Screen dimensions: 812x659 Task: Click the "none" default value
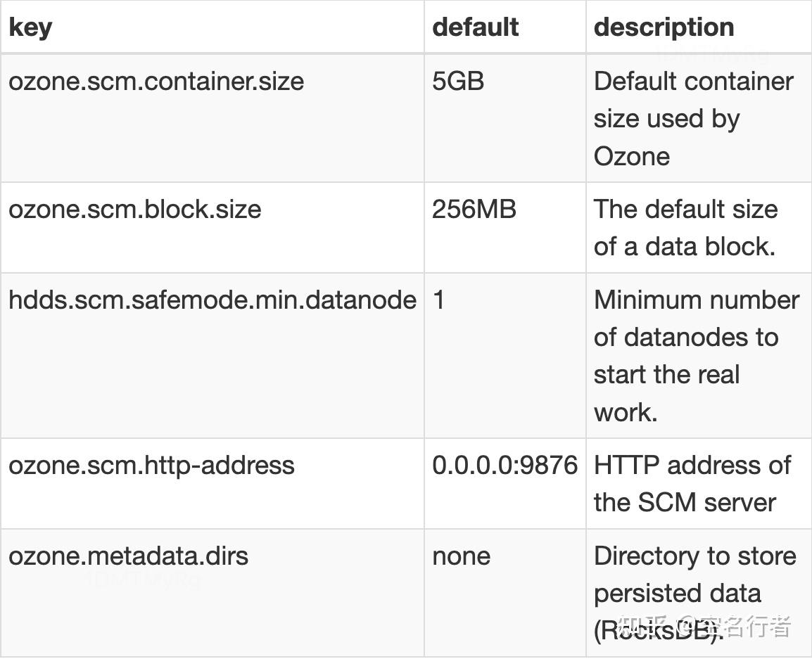[x=461, y=556]
